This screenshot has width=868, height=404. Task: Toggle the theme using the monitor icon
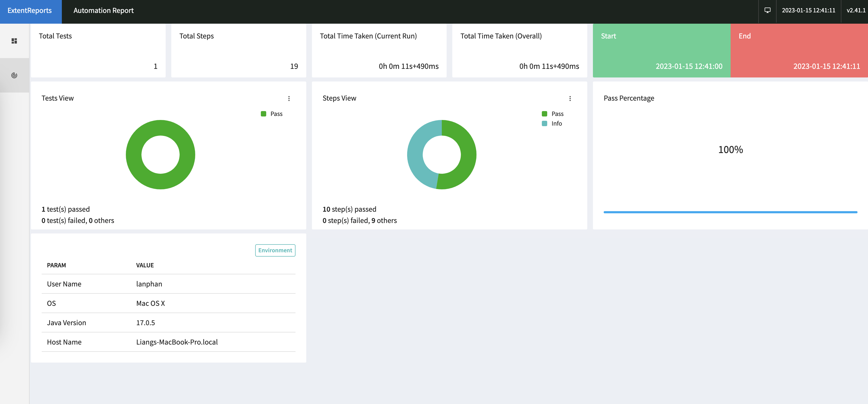(x=767, y=10)
